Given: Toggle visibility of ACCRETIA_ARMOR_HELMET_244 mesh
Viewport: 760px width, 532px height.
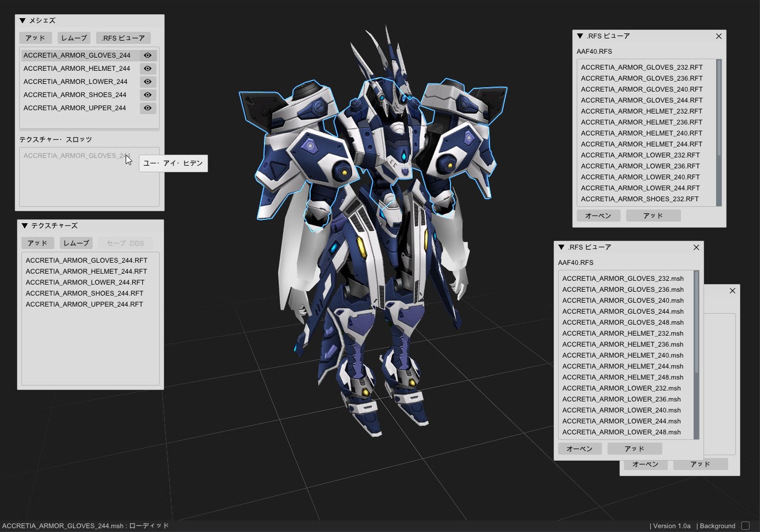Looking at the screenshot, I should (148, 69).
